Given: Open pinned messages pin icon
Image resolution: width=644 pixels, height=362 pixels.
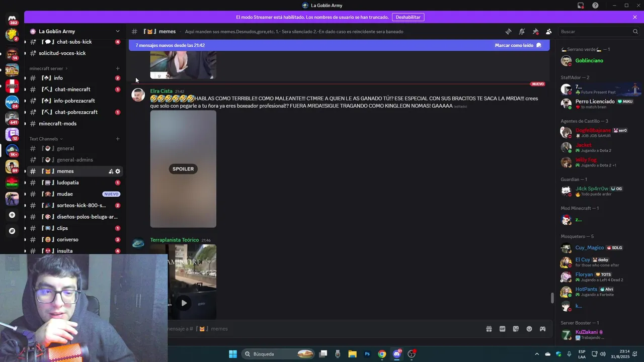Looking at the screenshot, I should pos(535,31).
